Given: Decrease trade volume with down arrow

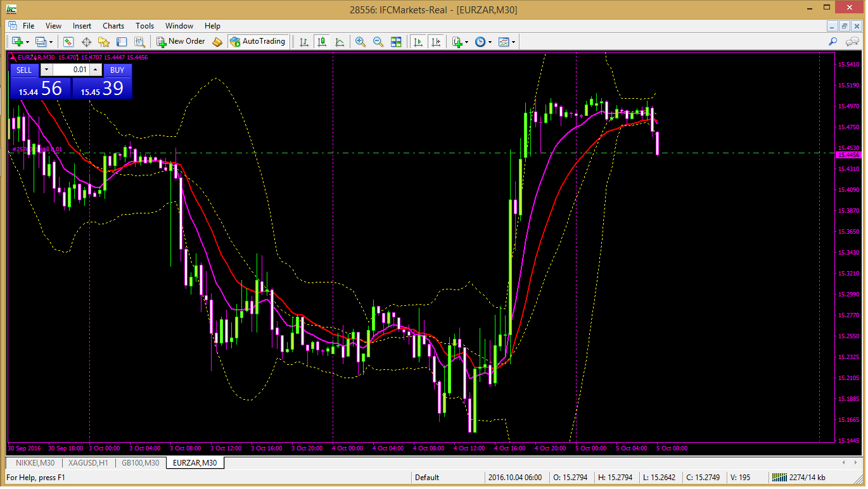Looking at the screenshot, I should [x=47, y=70].
